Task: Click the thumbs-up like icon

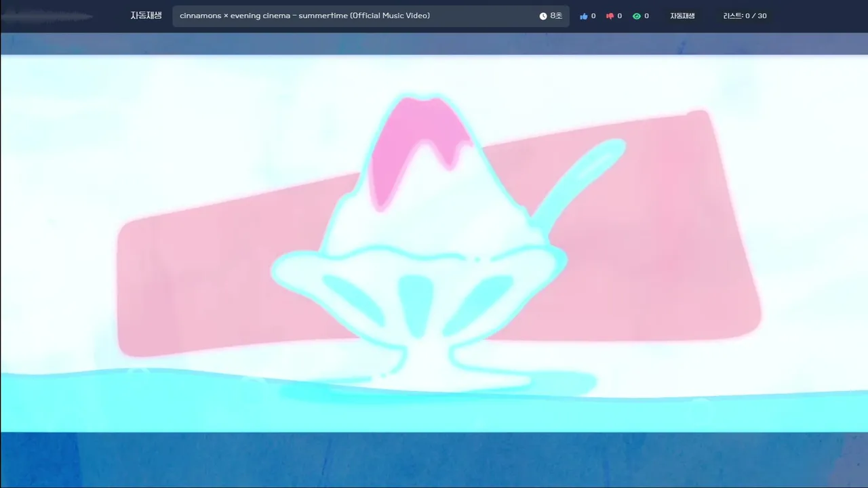Action: [583, 16]
